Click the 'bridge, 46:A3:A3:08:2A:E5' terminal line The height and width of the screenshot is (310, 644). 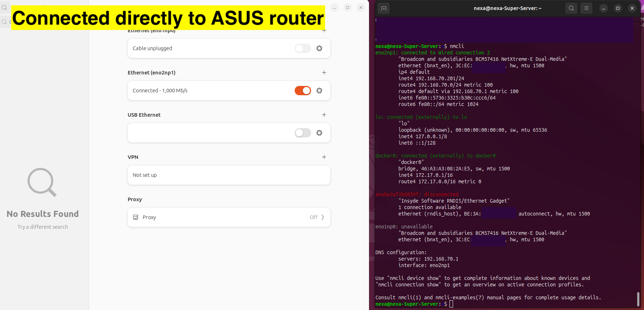tap(454, 169)
